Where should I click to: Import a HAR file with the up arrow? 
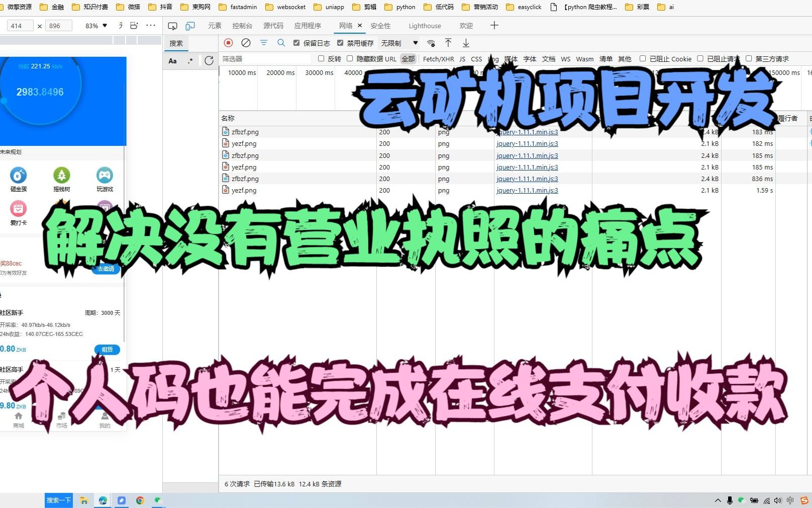tap(448, 43)
